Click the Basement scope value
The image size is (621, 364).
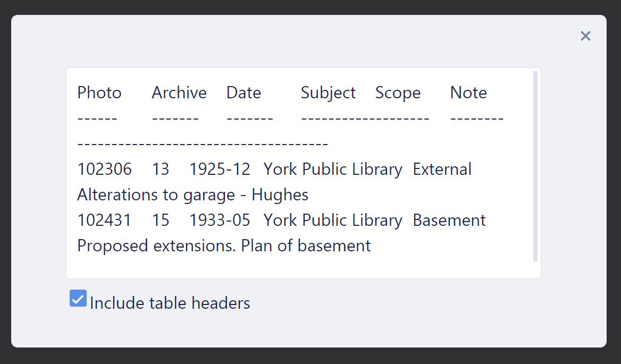click(449, 220)
